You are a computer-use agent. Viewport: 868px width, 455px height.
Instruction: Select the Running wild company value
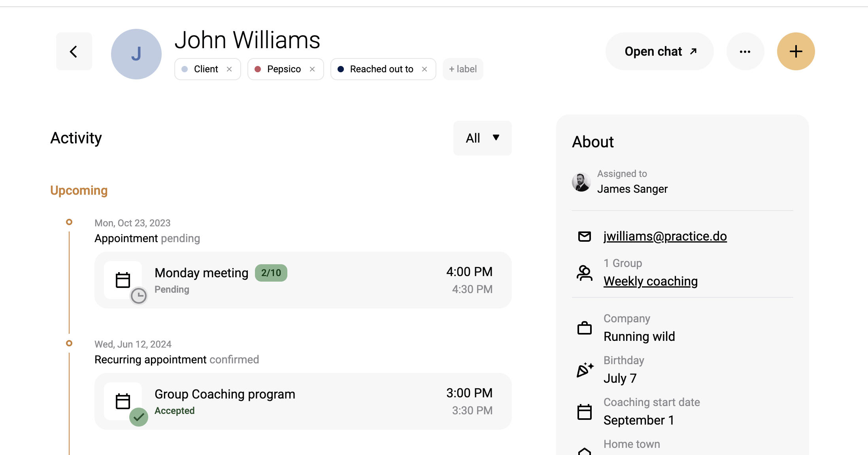tap(639, 337)
